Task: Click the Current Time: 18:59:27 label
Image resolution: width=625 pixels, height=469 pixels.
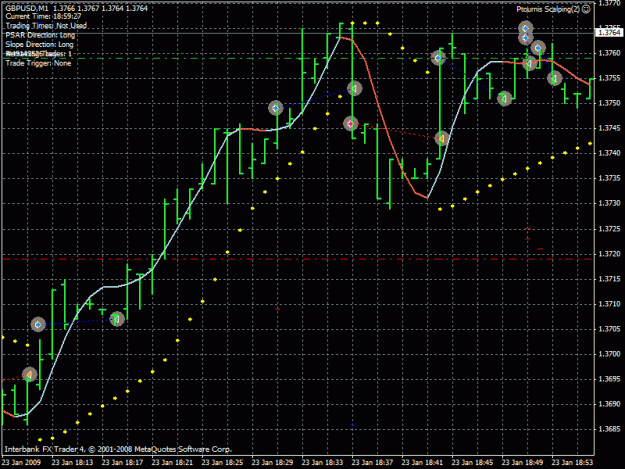Action: pyautogui.click(x=43, y=17)
